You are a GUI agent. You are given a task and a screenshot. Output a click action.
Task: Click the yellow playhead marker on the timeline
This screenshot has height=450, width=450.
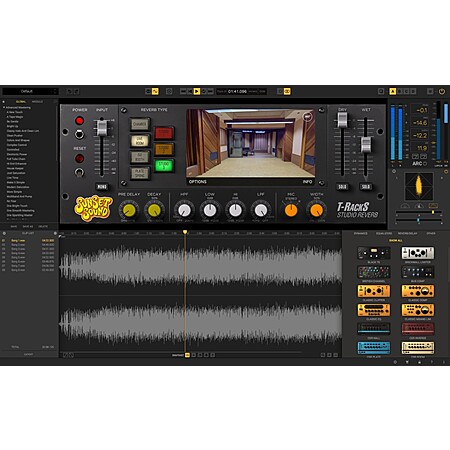tap(185, 232)
